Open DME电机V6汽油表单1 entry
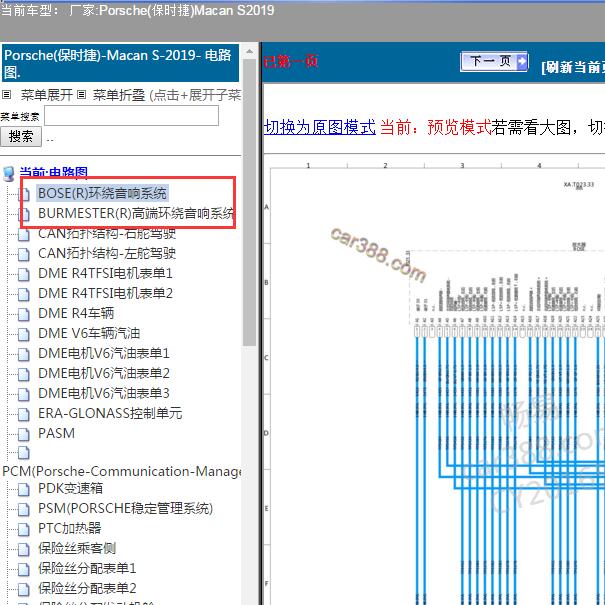Image resolution: width=605 pixels, height=605 pixels. (103, 353)
